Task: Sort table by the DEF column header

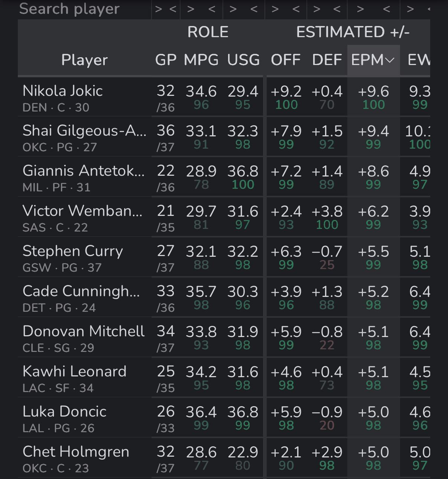Action: (x=327, y=60)
